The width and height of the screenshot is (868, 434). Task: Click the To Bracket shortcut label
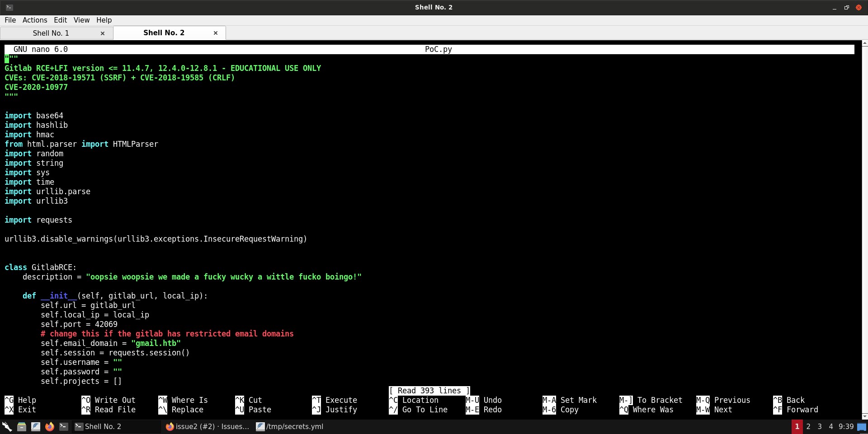pyautogui.click(x=651, y=400)
